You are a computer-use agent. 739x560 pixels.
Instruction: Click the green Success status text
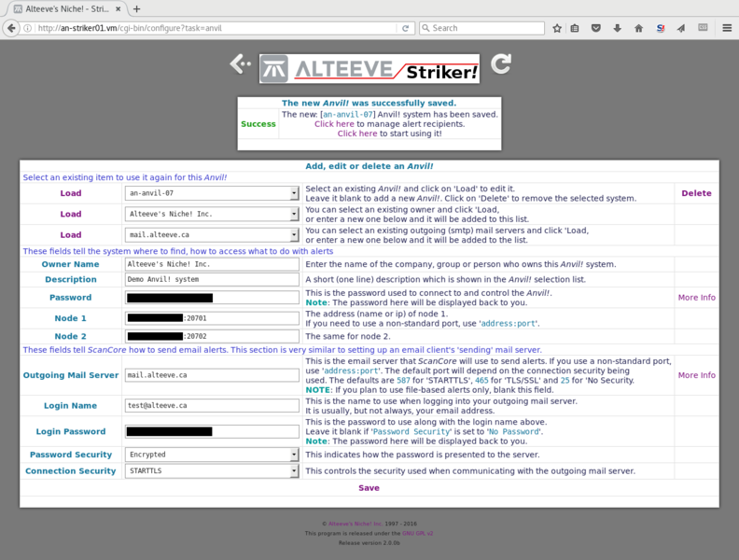click(258, 124)
